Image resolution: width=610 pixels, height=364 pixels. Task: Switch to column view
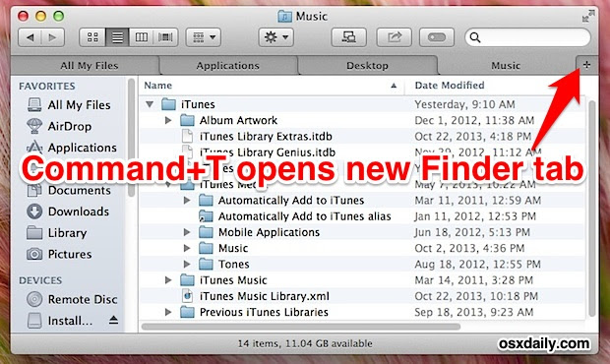(x=142, y=37)
